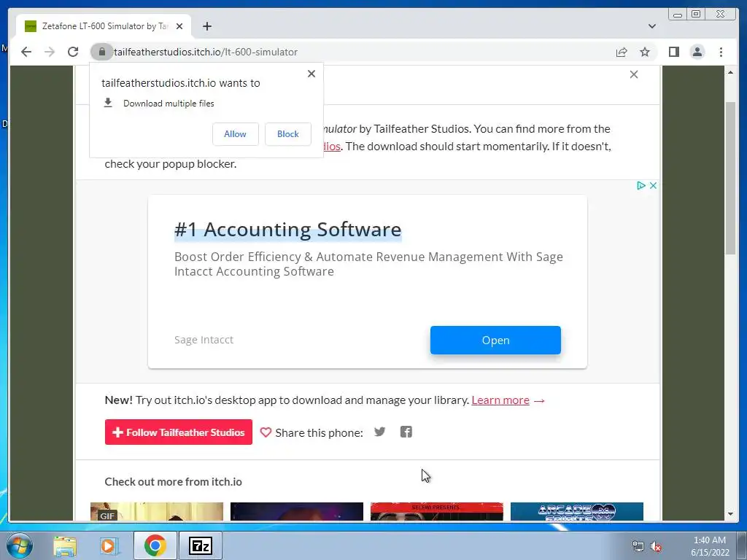Click the muted volume tray icon
The image size is (747, 560).
[x=656, y=547]
